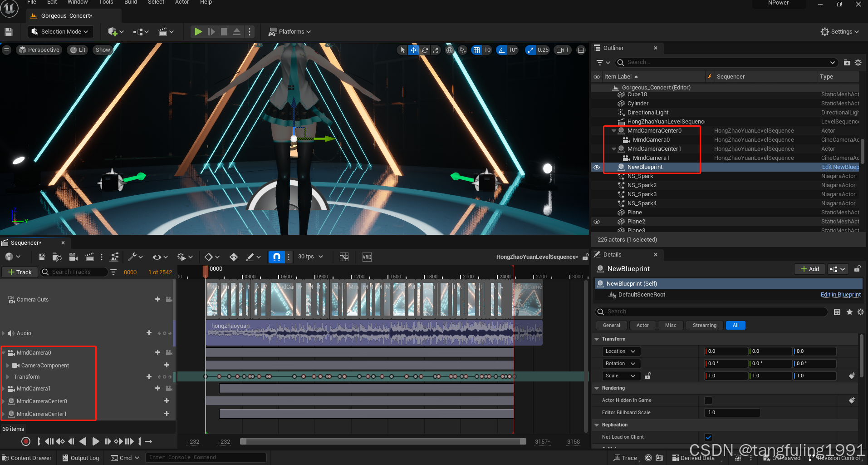868x465 pixels.
Task: Open the Build menu
Action: pos(131,2)
